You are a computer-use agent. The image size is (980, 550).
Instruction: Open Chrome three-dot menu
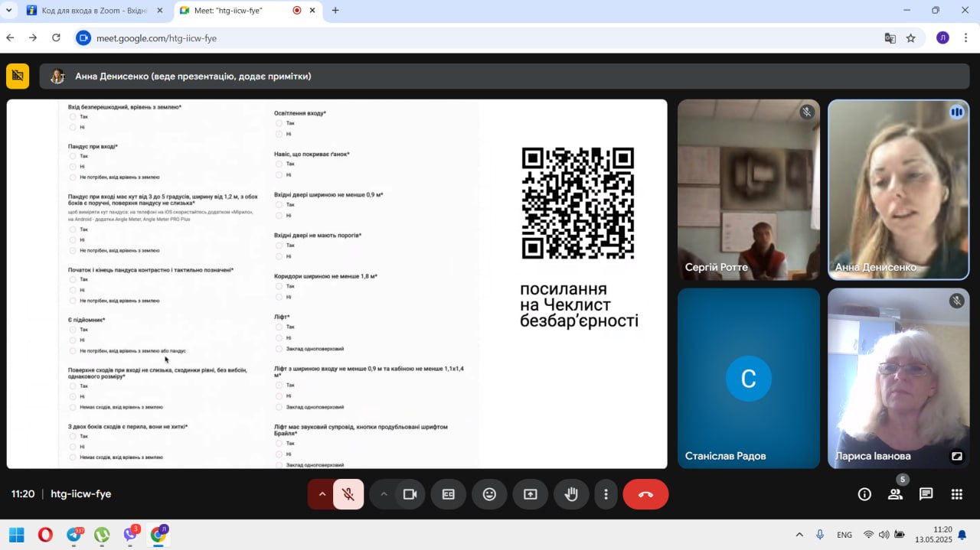tap(967, 38)
